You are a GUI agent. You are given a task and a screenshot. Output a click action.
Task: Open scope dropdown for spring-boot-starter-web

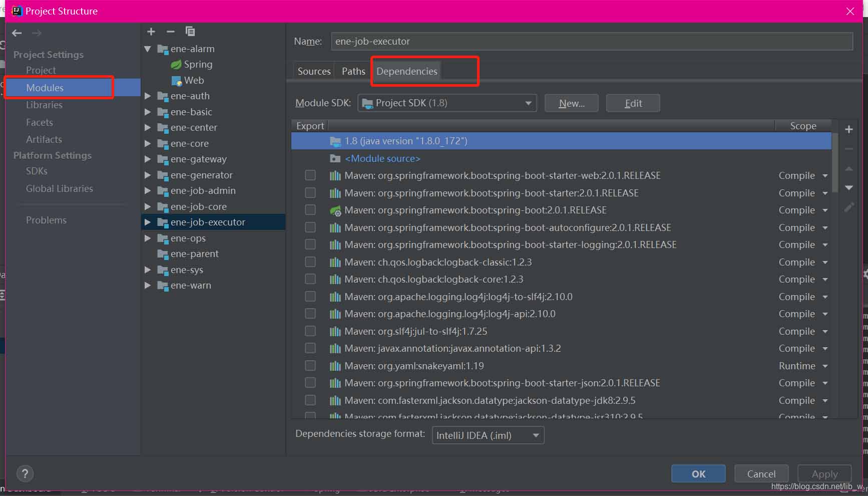point(825,176)
